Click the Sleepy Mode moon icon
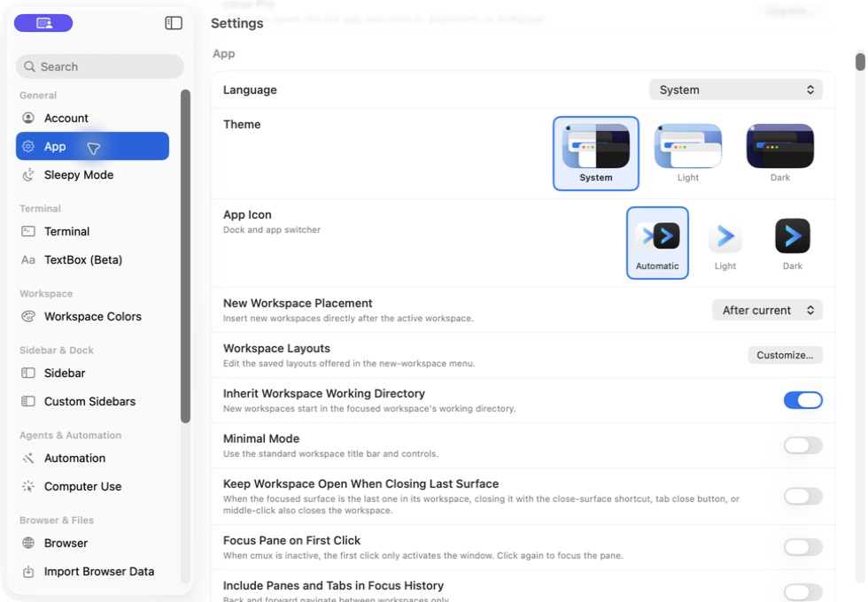868x602 pixels. pyautogui.click(x=28, y=175)
